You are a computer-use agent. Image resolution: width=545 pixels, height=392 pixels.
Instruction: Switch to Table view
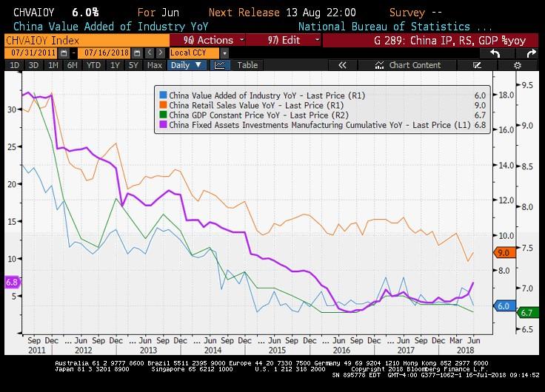247,65
